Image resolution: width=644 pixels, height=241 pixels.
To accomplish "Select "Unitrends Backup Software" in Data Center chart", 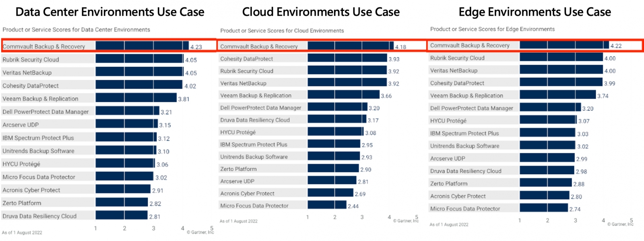I will click(x=38, y=151).
